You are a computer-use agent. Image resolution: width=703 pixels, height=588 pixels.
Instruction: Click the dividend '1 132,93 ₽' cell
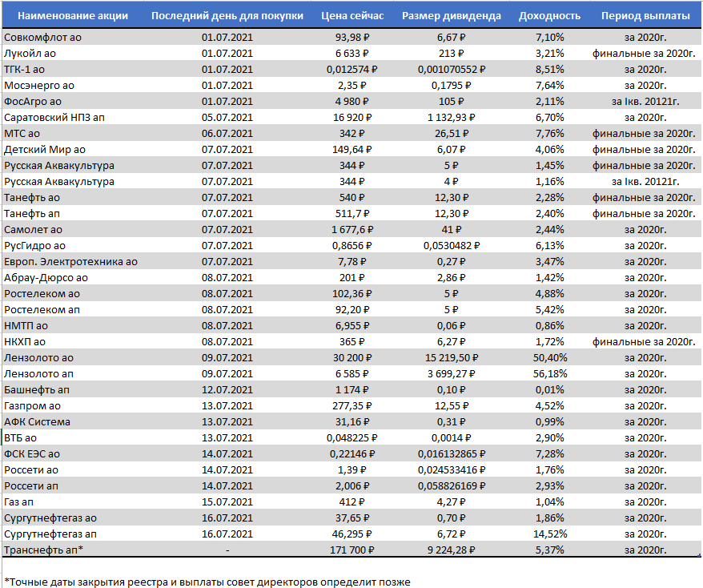click(452, 118)
